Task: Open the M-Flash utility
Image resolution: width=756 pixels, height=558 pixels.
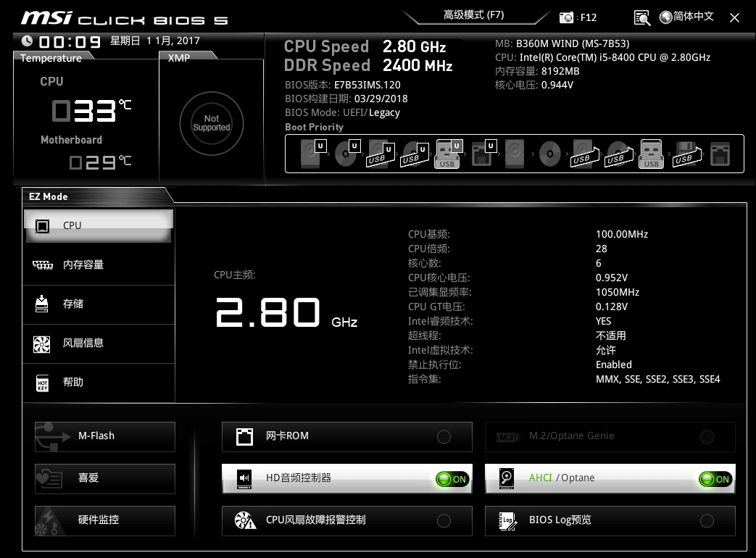Action: click(x=104, y=436)
